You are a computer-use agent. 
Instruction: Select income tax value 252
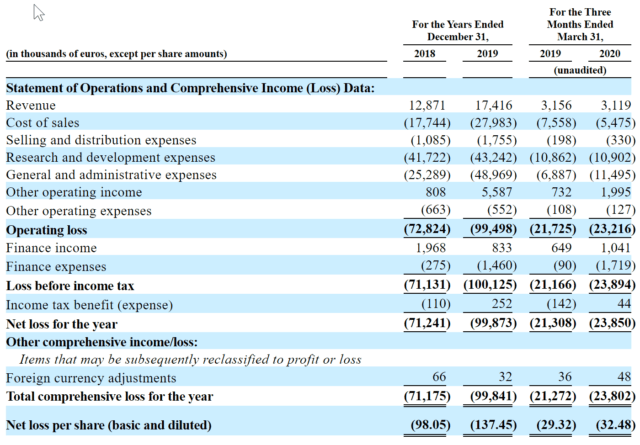point(502,304)
